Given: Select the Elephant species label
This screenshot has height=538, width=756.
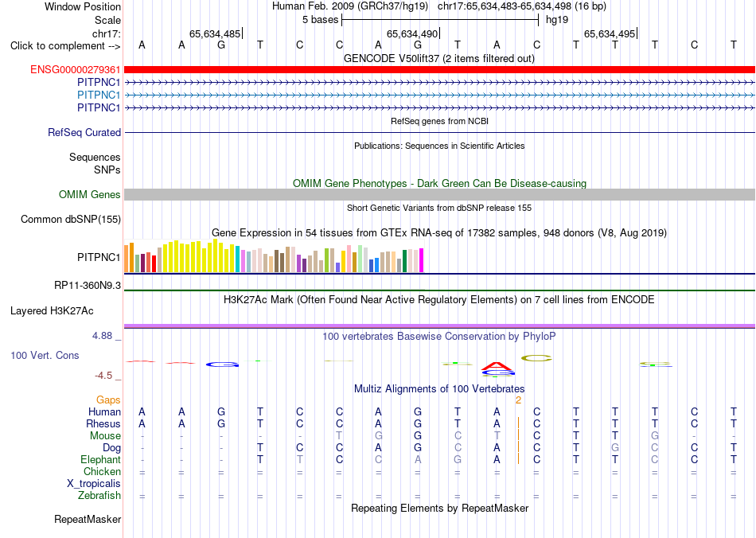Looking at the screenshot, I should pyautogui.click(x=100, y=459).
